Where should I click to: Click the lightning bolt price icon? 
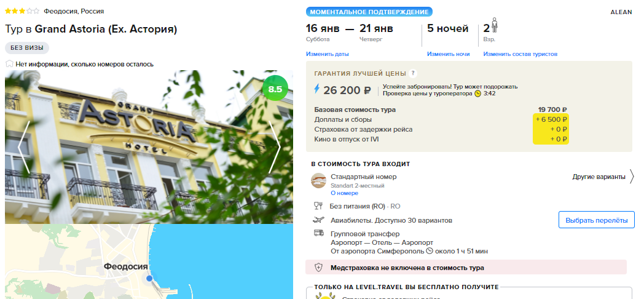coord(316,89)
